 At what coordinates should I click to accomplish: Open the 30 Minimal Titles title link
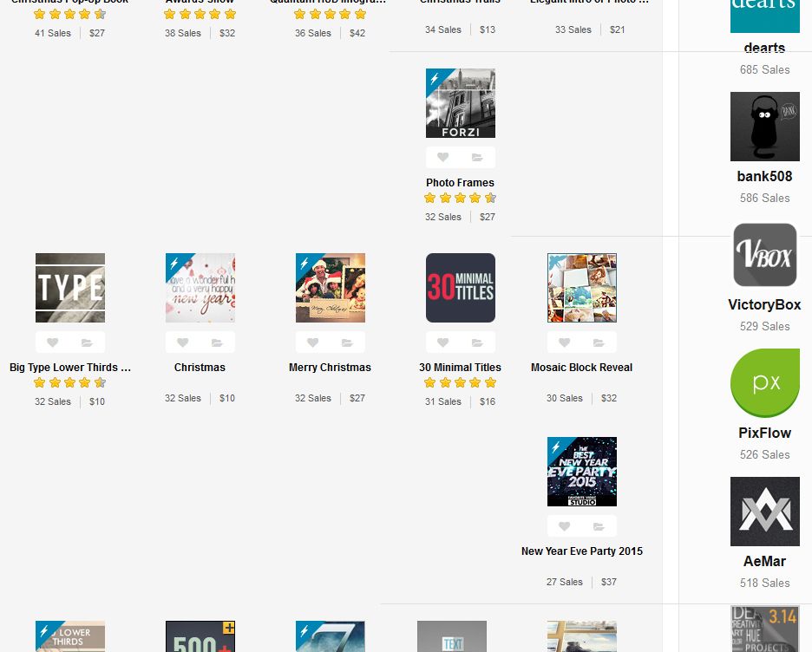[460, 368]
